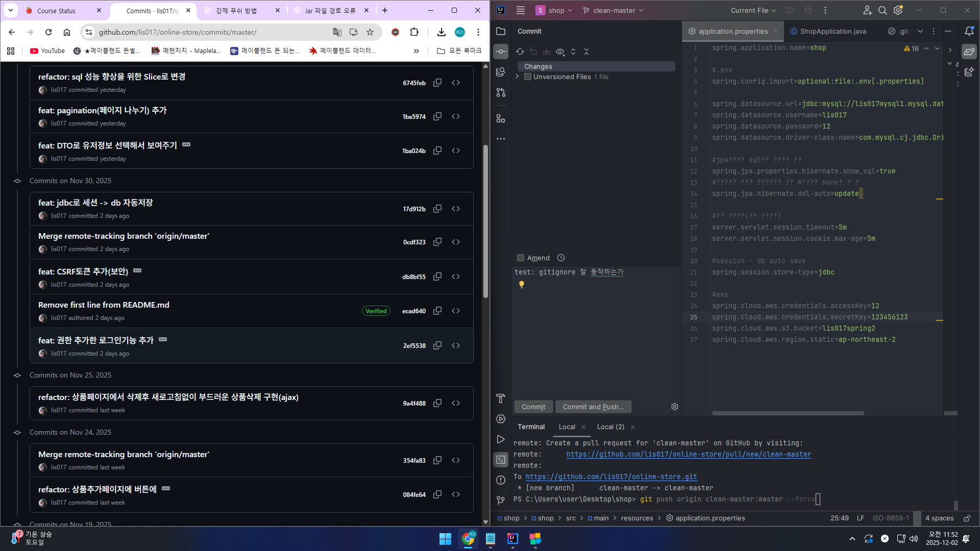Viewport: 980px width, 551px height.
Task: Check the Unversioned Files checkbox
Action: (528, 77)
